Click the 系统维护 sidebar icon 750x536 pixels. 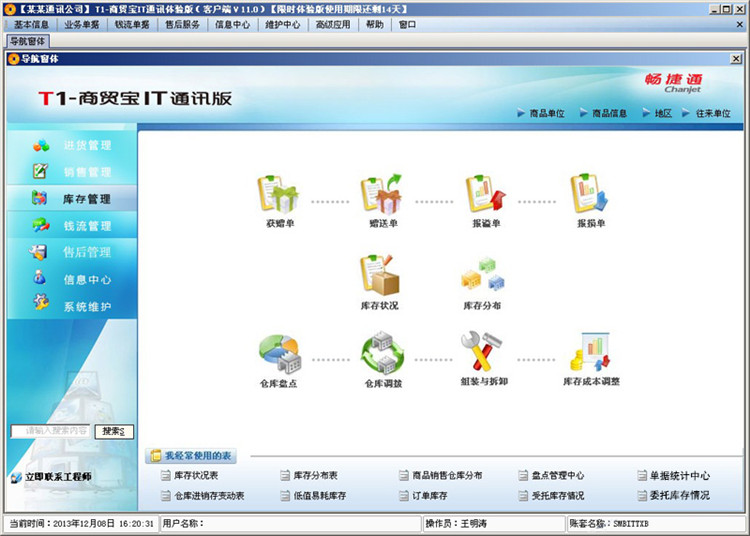click(x=41, y=302)
